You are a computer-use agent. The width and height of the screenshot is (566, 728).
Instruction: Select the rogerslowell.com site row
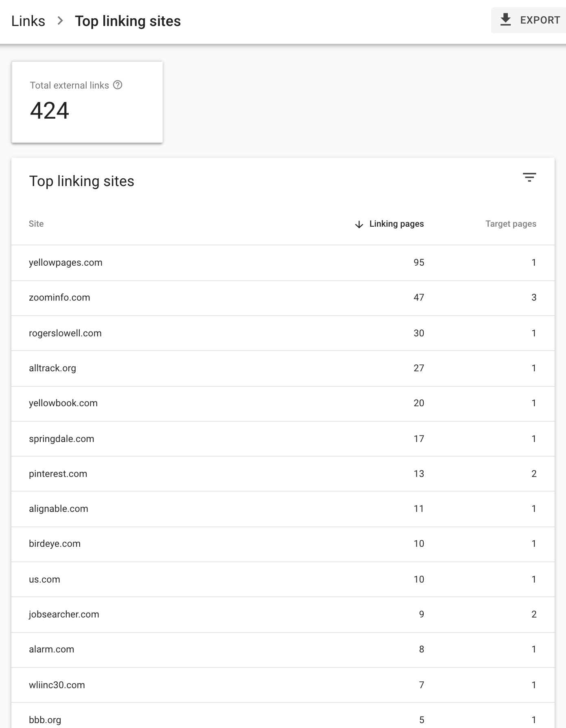(65, 333)
